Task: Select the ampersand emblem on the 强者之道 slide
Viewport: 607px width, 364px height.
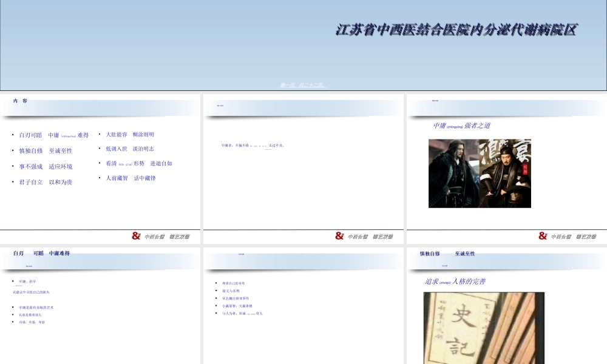Action: pyautogui.click(x=542, y=235)
